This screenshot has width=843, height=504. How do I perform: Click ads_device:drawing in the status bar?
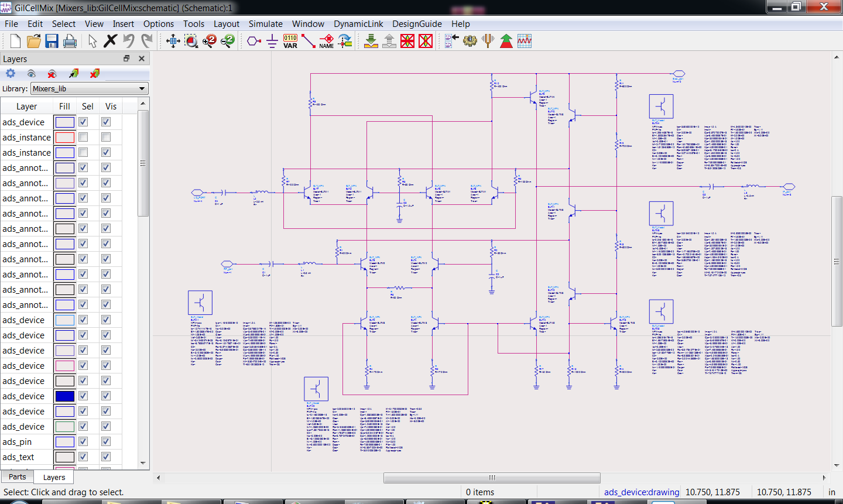642,492
